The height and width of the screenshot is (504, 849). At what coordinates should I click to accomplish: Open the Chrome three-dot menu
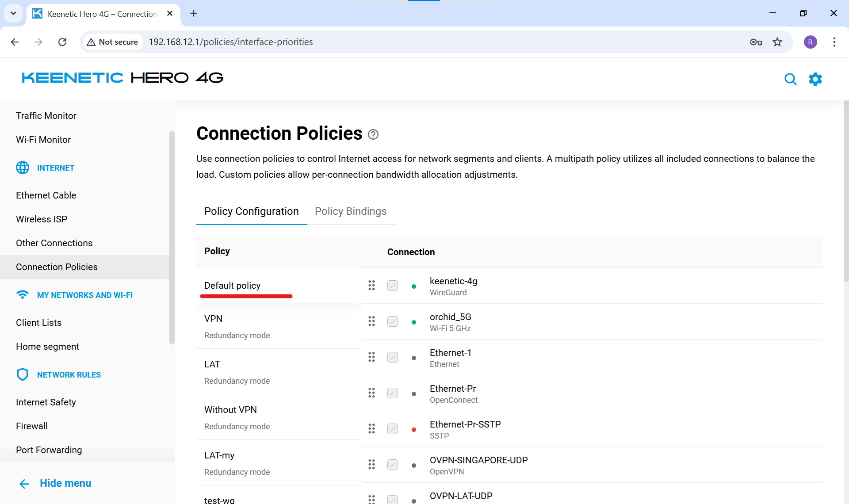click(834, 42)
